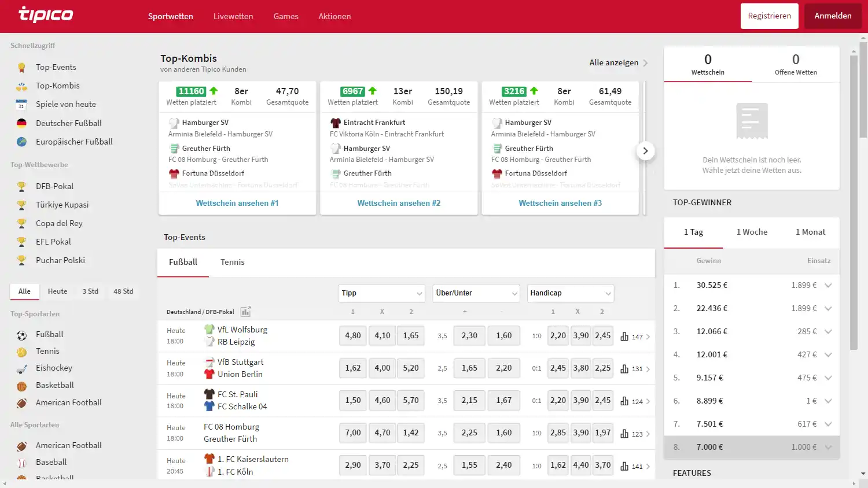Pick draw odds 4,00 for Stuttgart match
Viewport: 868px width, 488px height.
point(382,368)
